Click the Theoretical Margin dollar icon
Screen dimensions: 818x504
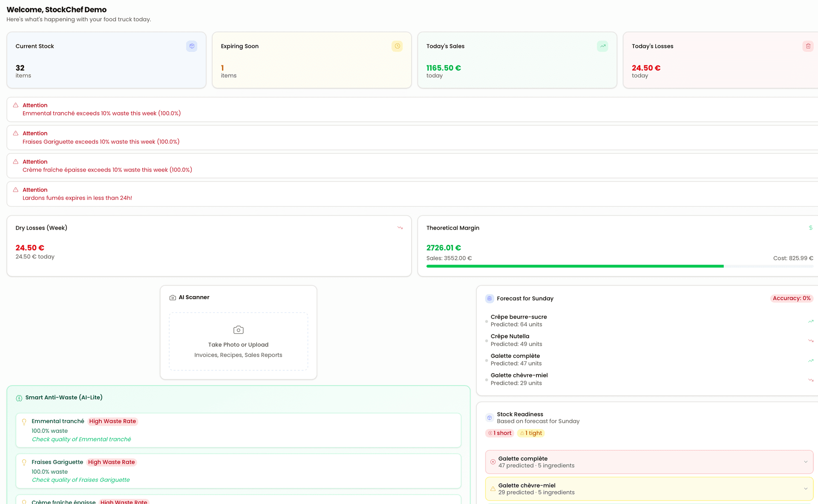pos(811,228)
